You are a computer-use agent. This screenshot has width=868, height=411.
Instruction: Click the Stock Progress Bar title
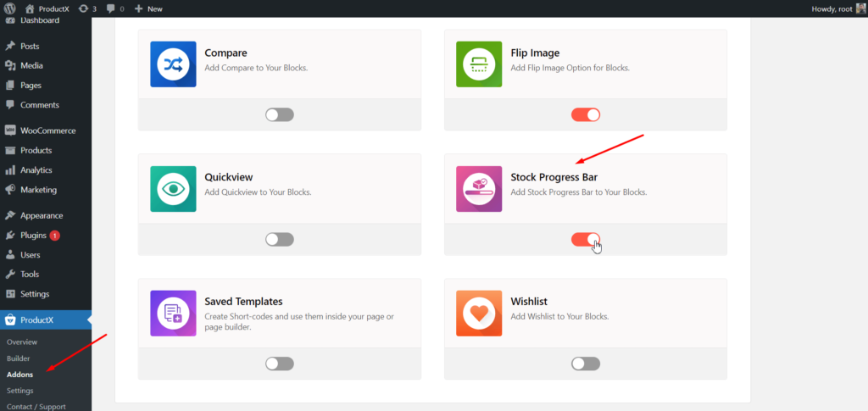click(554, 178)
